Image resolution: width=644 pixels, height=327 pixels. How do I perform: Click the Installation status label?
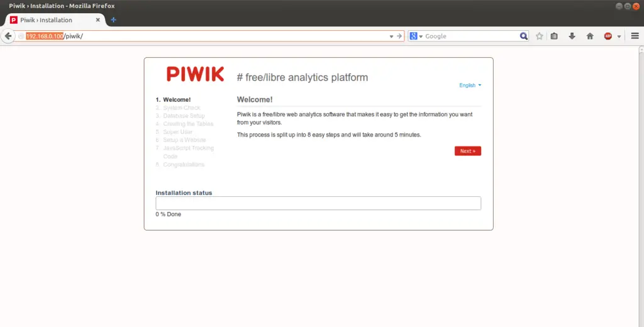tap(184, 192)
